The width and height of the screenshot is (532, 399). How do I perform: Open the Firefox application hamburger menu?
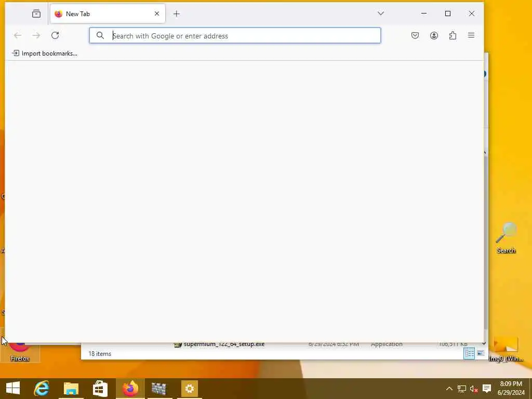click(471, 35)
